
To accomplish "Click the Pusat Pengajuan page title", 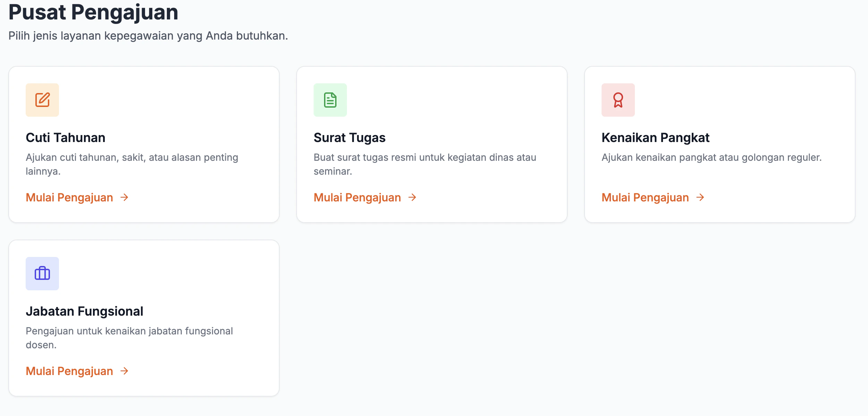I will pyautogui.click(x=94, y=13).
